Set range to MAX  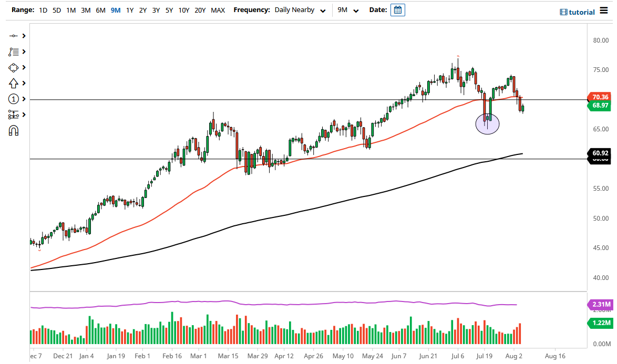[x=218, y=10]
